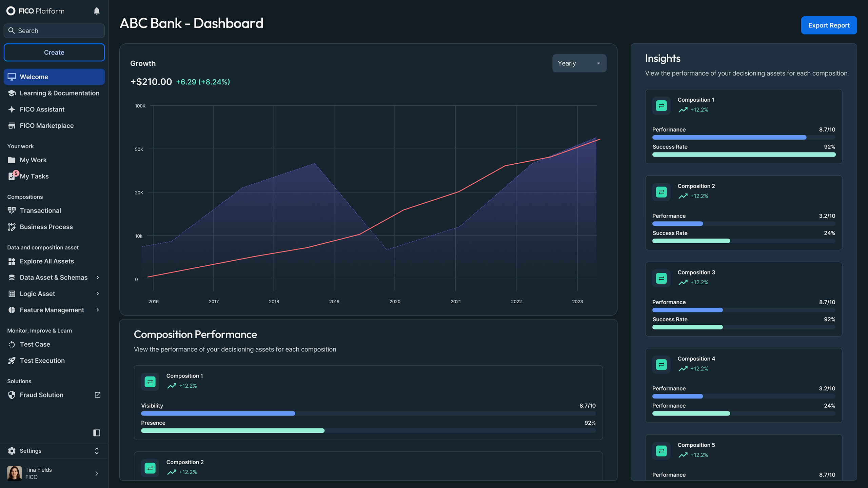The width and height of the screenshot is (868, 488).
Task: Click the Logic Asset icon
Action: click(12, 294)
